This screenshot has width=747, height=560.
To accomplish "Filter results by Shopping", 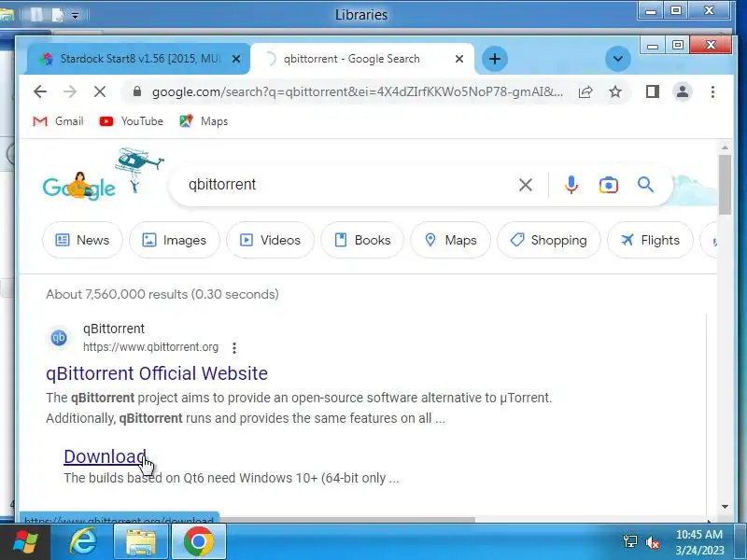I will (549, 240).
